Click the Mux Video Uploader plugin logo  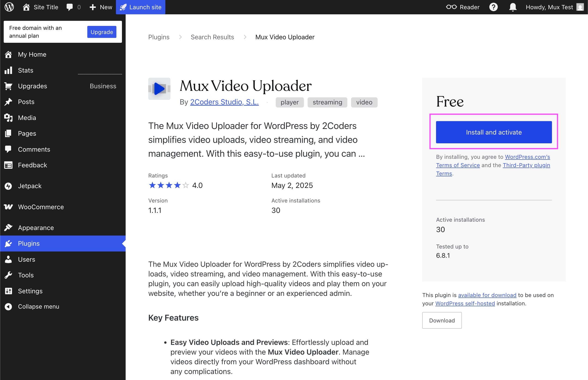pyautogui.click(x=159, y=89)
